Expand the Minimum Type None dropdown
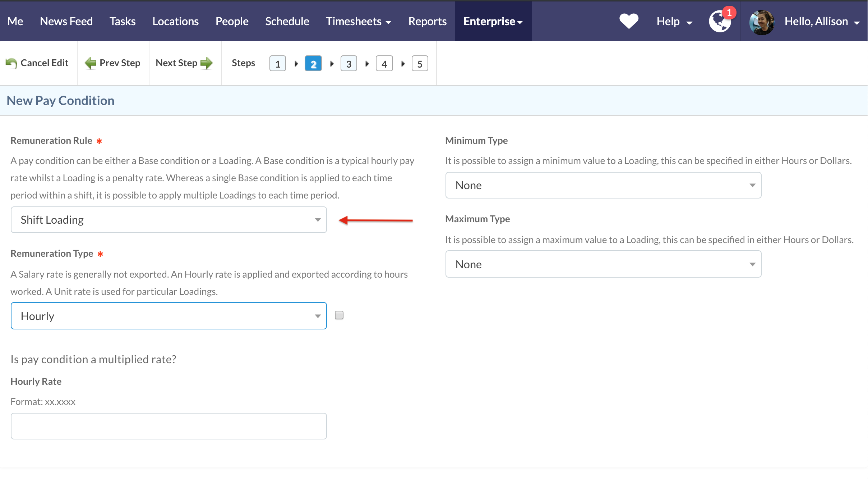 coord(603,185)
